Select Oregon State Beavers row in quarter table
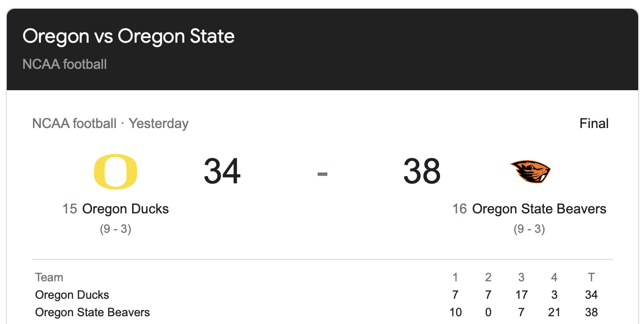The image size is (644, 324). point(92,312)
